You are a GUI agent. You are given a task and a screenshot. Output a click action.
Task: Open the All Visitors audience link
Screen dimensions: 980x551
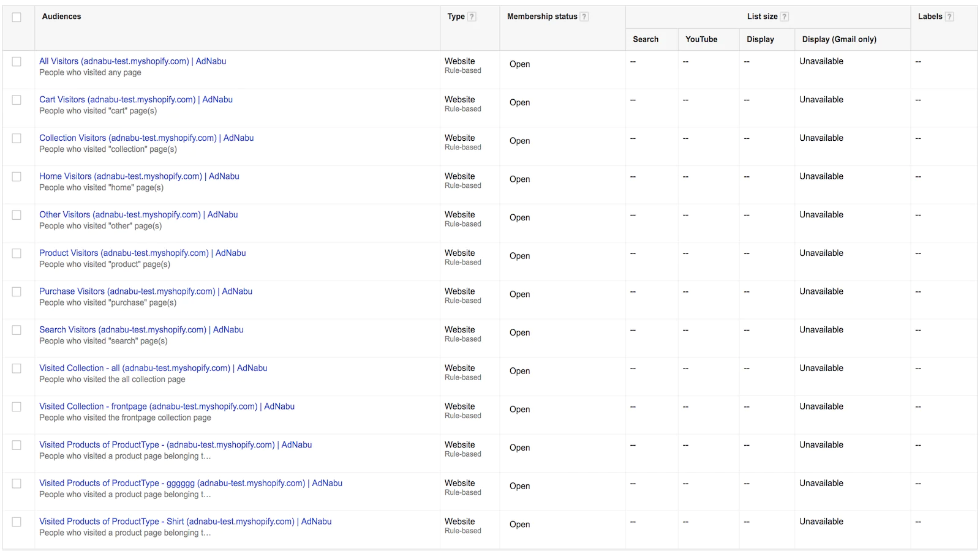point(132,61)
